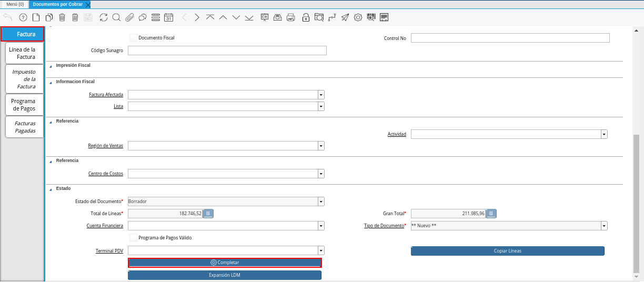Open record search with magnifying glass icon

(116, 17)
